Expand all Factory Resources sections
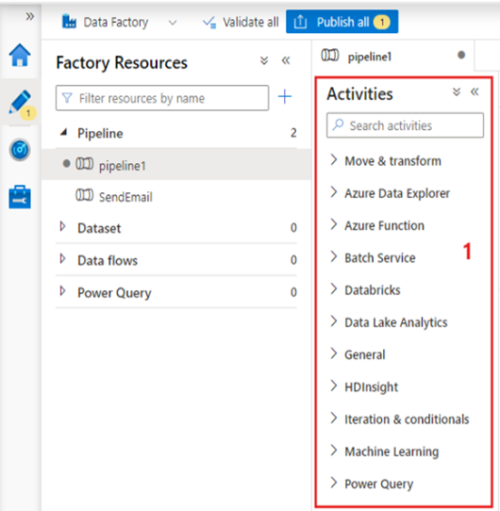Image resolution: width=500 pixels, height=511 pixels. point(264,61)
